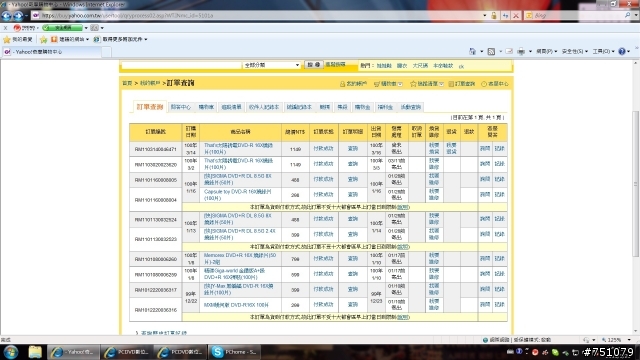Refresh the page from the address bar
640x360 pixels.
505,16
